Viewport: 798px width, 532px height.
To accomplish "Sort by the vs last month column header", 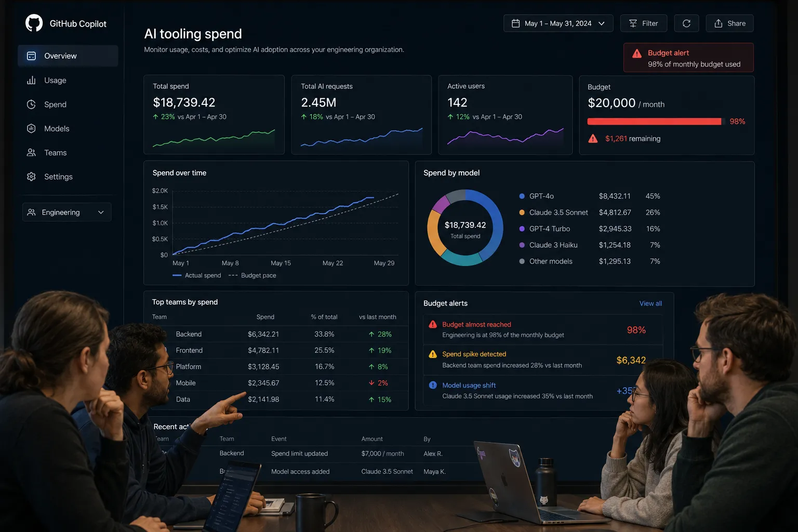I will (378, 317).
